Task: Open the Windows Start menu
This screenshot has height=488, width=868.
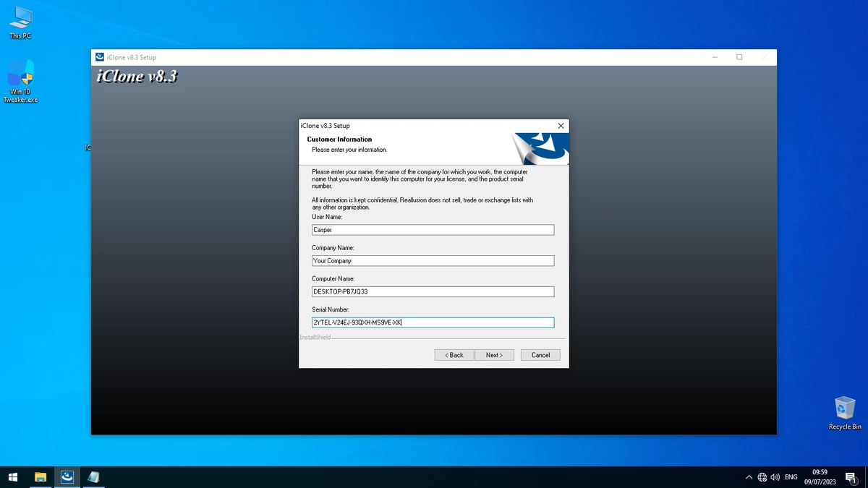Action: coord(12,477)
